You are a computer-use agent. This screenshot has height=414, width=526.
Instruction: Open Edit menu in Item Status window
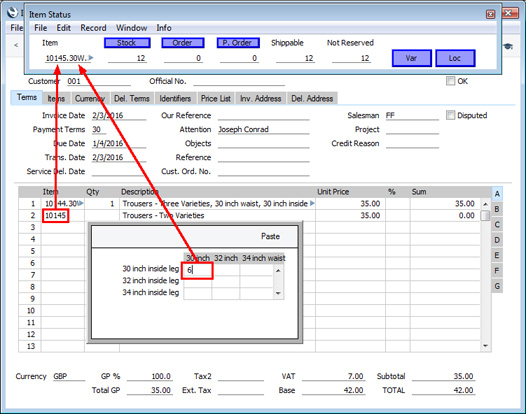(63, 28)
